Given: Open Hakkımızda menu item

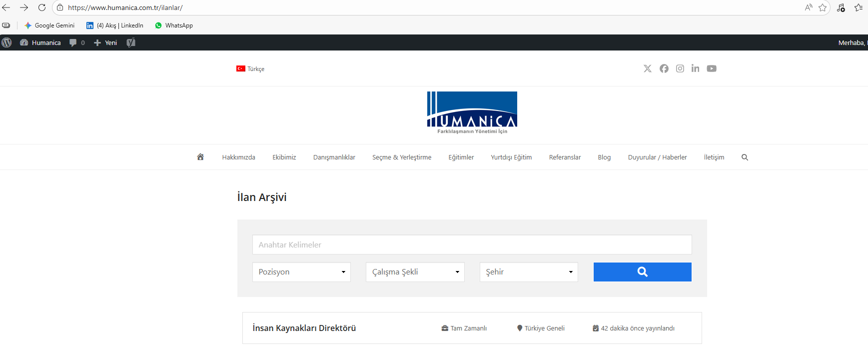Looking at the screenshot, I should 239,157.
